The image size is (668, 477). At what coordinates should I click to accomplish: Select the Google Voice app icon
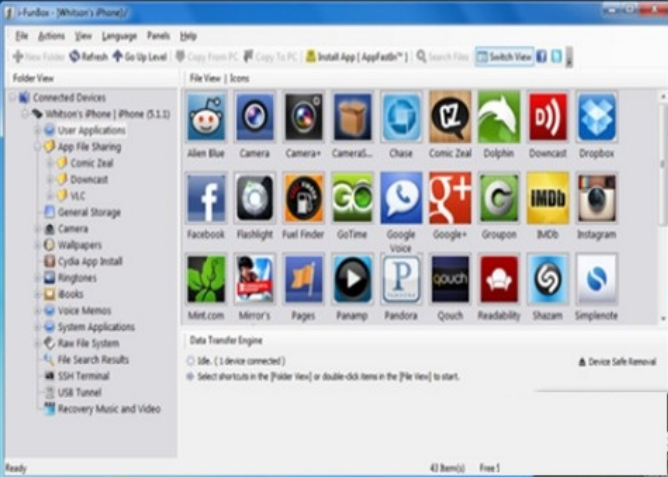pos(401,198)
